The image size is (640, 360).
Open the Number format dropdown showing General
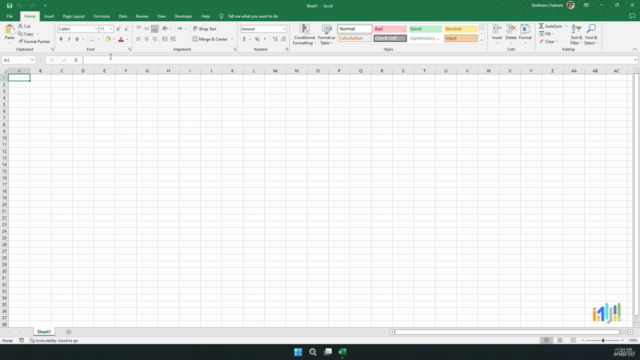point(284,29)
